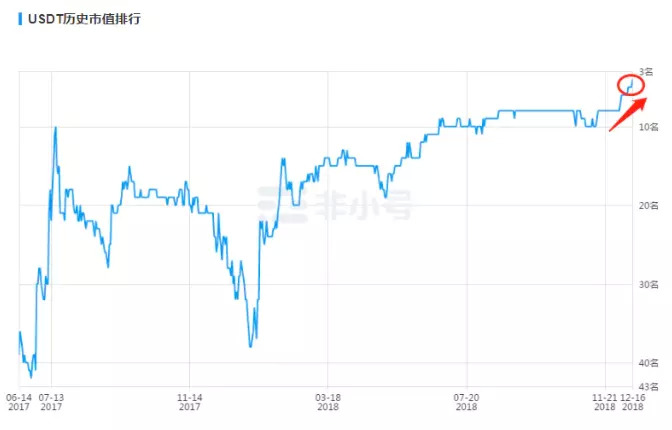
Task: Click the line's sharp peak near 07-13 2017
Action: coord(55,128)
